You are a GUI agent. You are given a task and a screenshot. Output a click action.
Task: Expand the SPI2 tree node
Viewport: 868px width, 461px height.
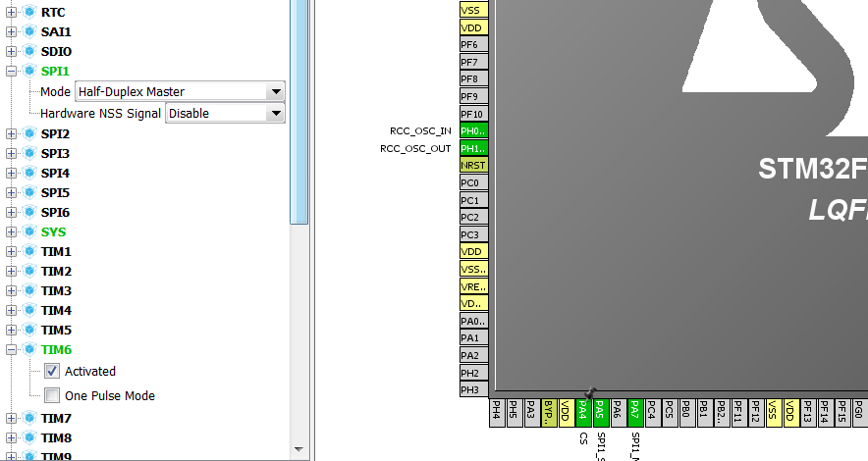pos(11,134)
